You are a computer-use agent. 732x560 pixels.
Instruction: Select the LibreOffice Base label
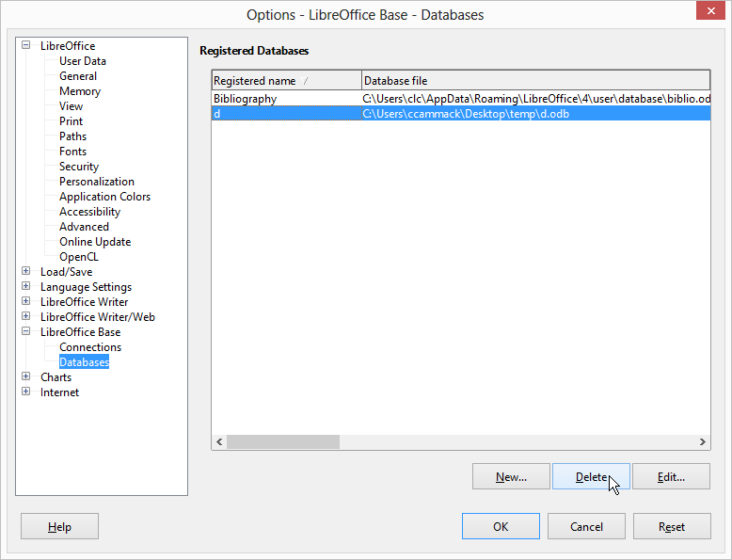80,332
